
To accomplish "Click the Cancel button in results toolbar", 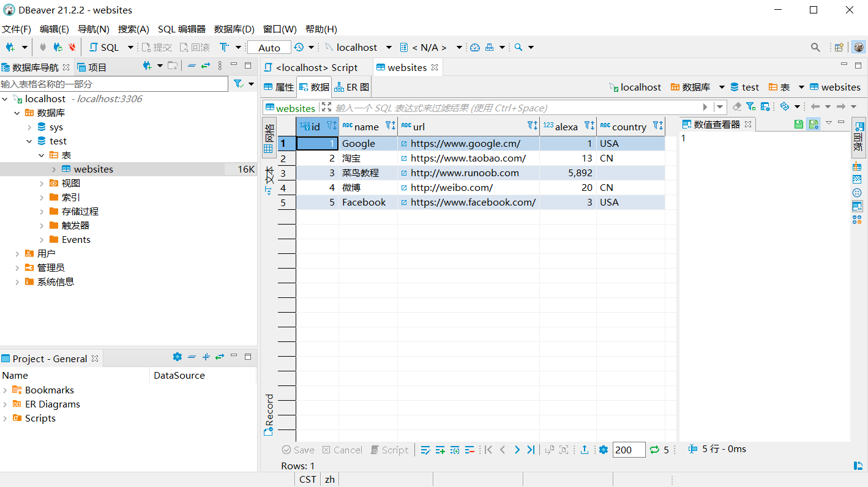I will [x=342, y=450].
